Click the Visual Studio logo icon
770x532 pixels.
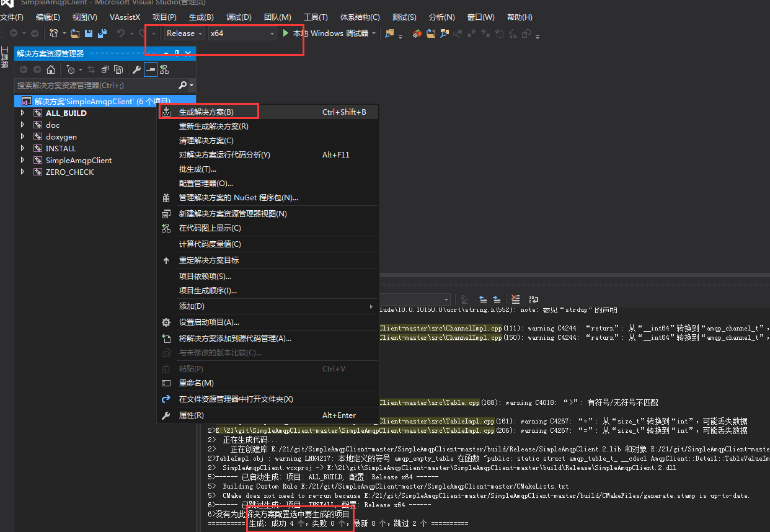pyautogui.click(x=7, y=3)
